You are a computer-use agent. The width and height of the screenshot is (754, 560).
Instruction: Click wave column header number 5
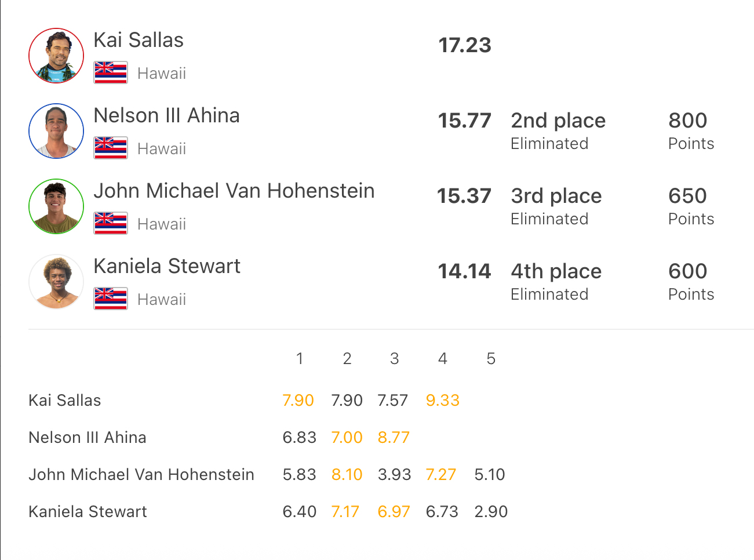pyautogui.click(x=491, y=359)
